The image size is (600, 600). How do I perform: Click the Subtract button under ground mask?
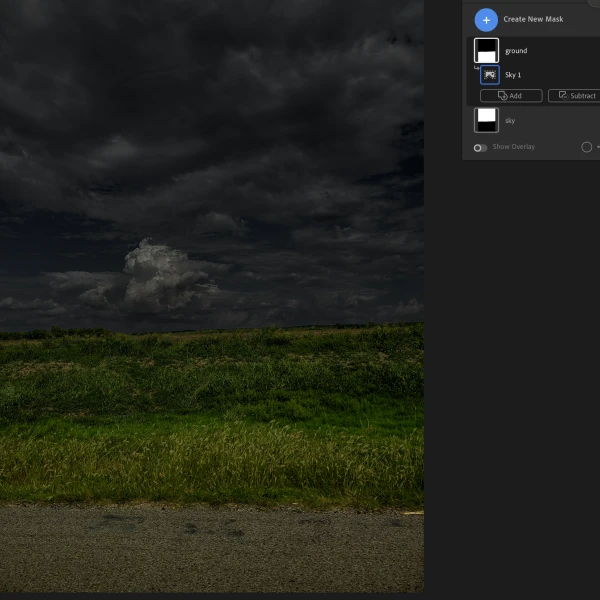point(575,96)
